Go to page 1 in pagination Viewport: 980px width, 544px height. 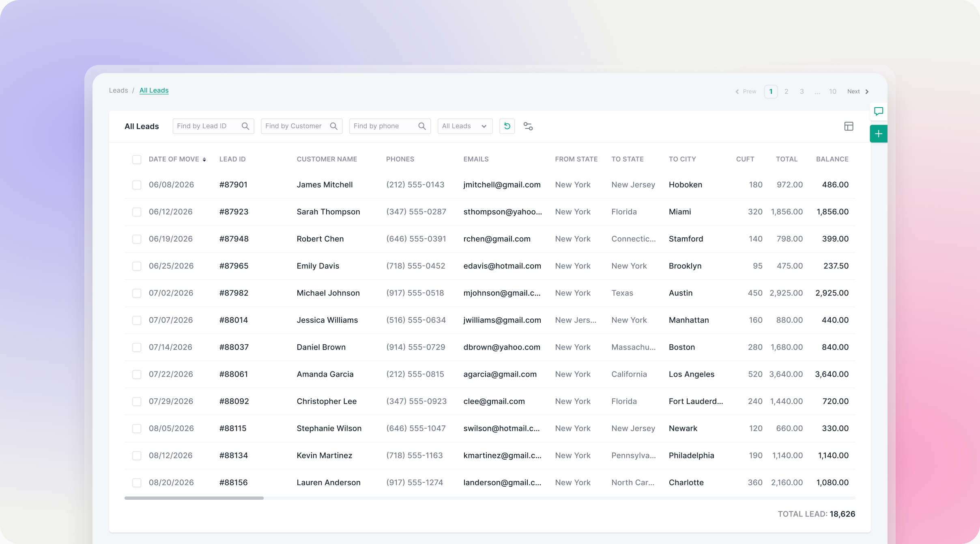(x=771, y=92)
